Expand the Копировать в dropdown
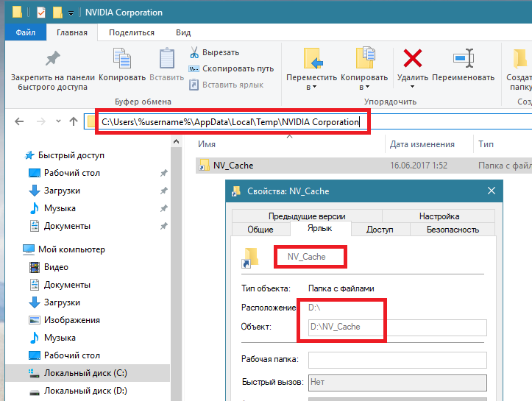This screenshot has height=401, width=532. pyautogui.click(x=367, y=87)
